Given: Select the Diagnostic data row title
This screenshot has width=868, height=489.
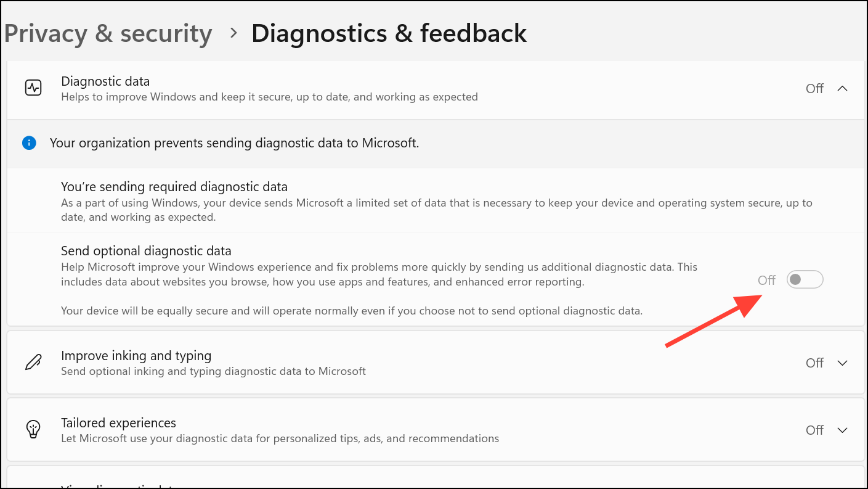Looking at the screenshot, I should 105,81.
